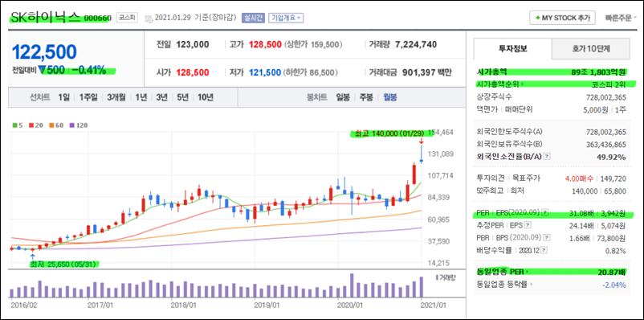This screenshot has width=644, height=320.
Task: Select the 1년 line chart period
Action: point(141,97)
